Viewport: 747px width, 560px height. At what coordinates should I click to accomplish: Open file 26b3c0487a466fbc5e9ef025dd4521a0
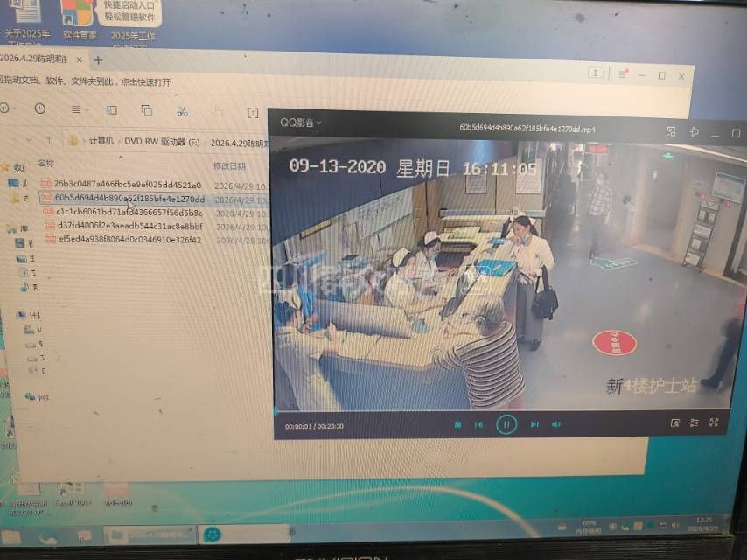128,185
